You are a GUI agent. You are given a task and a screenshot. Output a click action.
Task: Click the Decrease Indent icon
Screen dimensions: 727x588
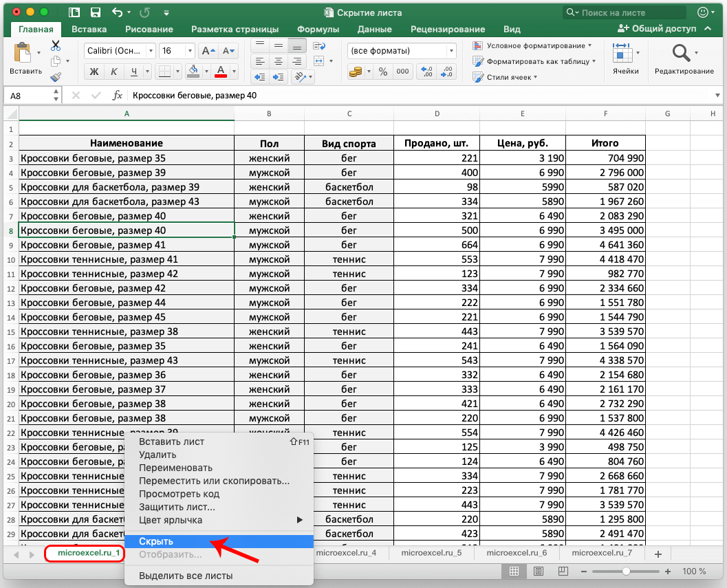260,77
